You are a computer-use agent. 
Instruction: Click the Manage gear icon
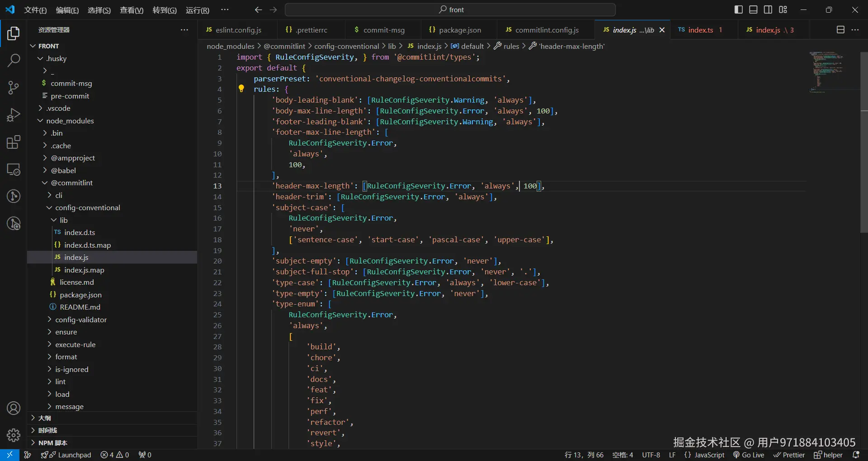[x=14, y=435]
